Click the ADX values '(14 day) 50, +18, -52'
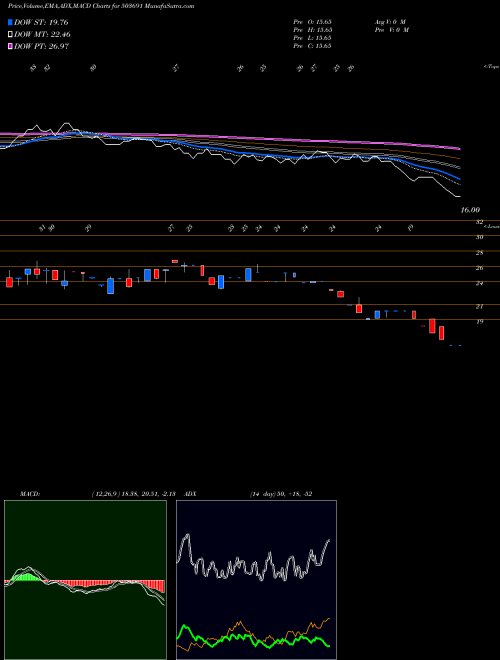This screenshot has width=500, height=660. coord(281,494)
